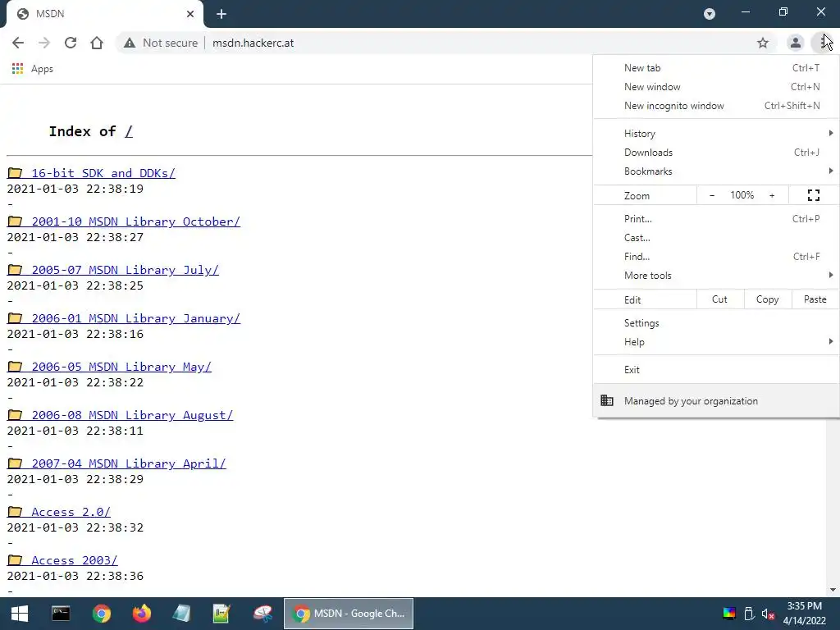Open the taskbar clock showing 3:35 PM
The width and height of the screenshot is (840, 630).
[x=804, y=614]
